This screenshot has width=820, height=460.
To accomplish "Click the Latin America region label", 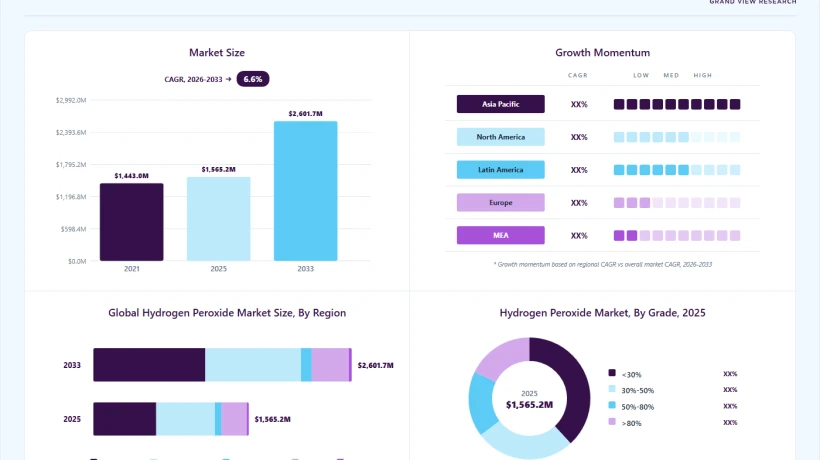I will pyautogui.click(x=500, y=170).
